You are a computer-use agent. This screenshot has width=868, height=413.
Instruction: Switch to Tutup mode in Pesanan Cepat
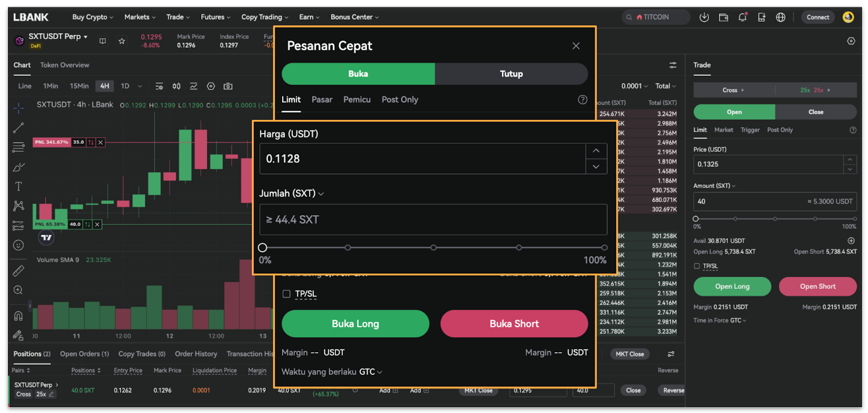tap(511, 74)
